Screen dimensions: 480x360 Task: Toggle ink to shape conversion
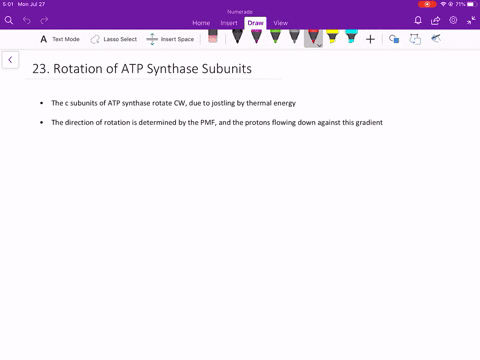tap(415, 39)
